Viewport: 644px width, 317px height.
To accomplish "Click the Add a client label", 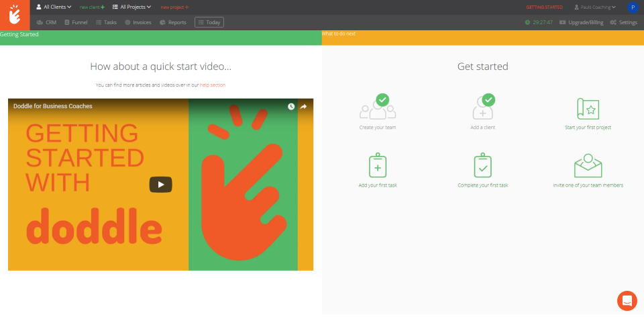I will click(483, 128).
